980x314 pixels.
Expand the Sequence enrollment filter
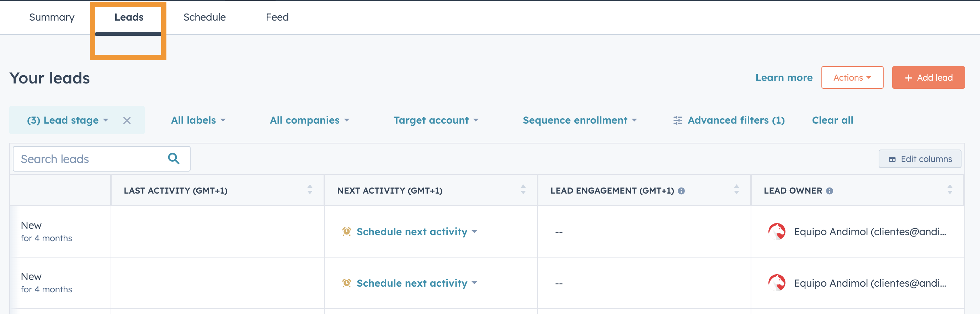pos(579,120)
